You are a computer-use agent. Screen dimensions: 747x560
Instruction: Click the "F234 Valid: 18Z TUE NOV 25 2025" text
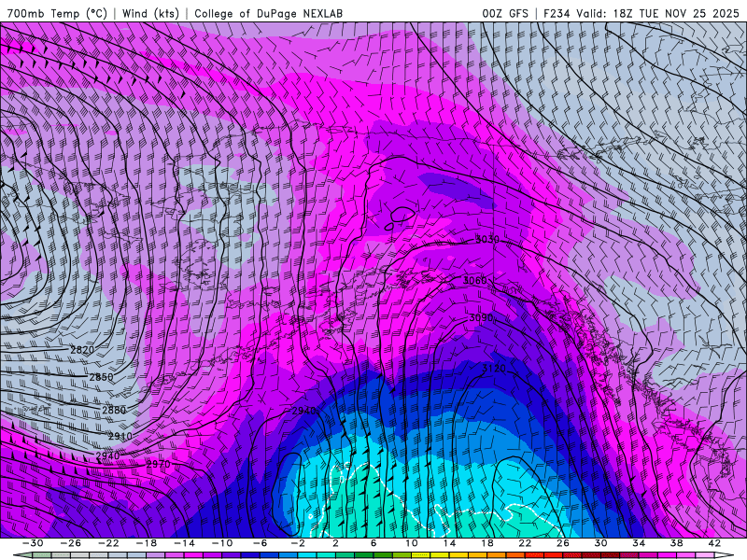click(641, 13)
